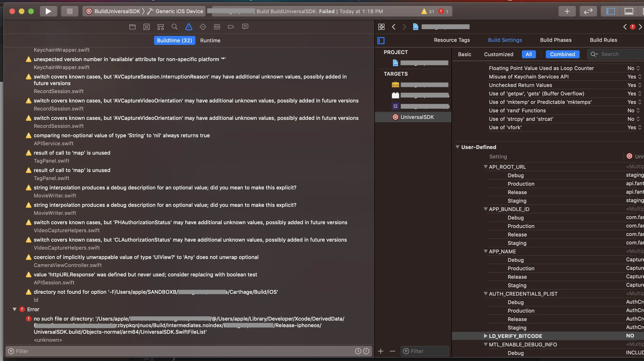Collapse the User-Defined section
This screenshot has height=361, width=644.
[x=457, y=147]
